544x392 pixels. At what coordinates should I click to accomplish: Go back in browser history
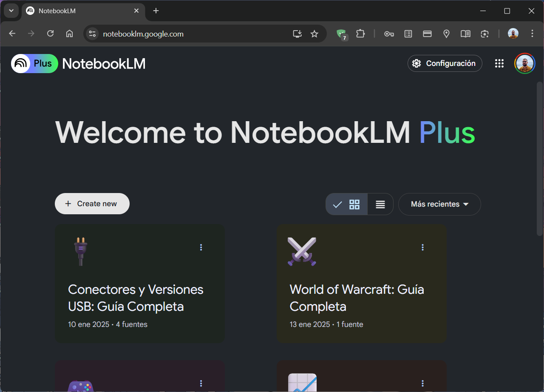(x=12, y=34)
